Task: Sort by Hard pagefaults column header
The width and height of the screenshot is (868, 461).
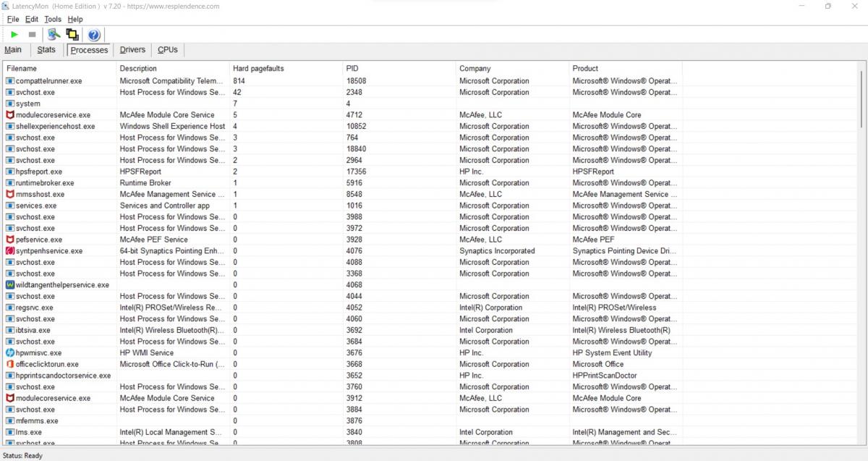Action: click(286, 69)
